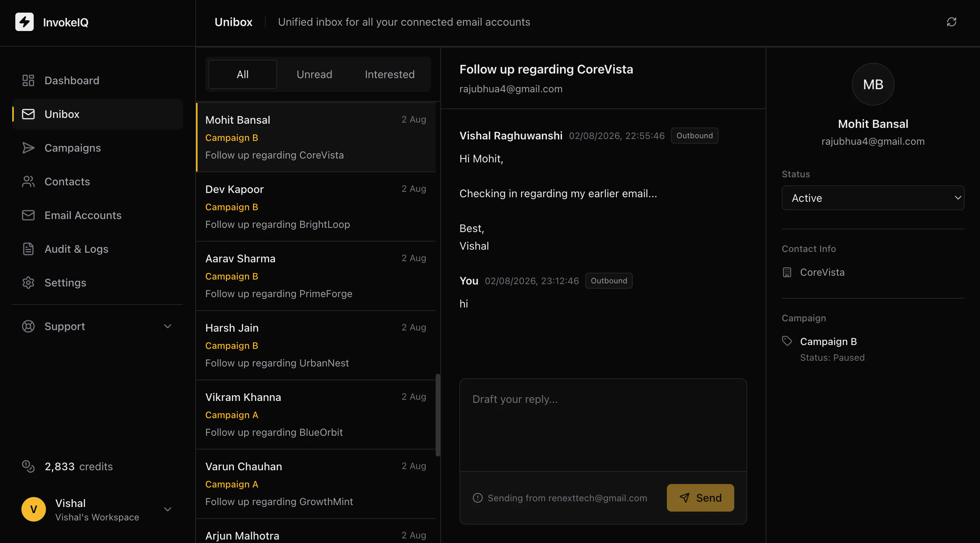Screen dimensions: 980x543
Task: Click the 2,833 credits balance
Action: pos(79,466)
